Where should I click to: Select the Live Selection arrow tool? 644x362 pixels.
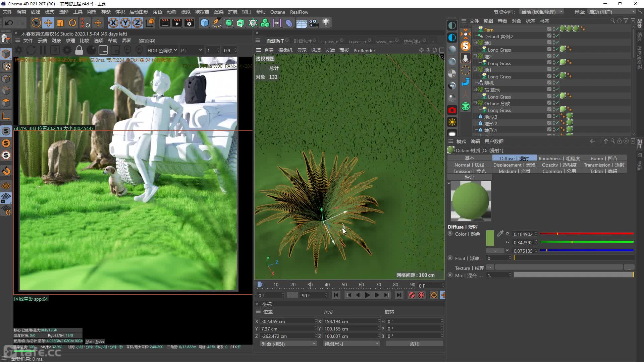[36, 23]
